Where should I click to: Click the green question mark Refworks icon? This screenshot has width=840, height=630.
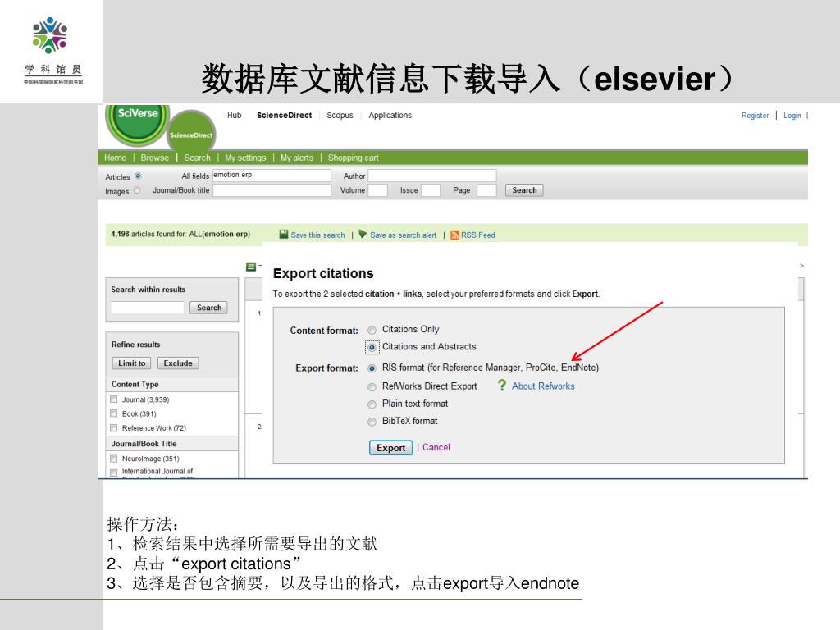[x=501, y=386]
